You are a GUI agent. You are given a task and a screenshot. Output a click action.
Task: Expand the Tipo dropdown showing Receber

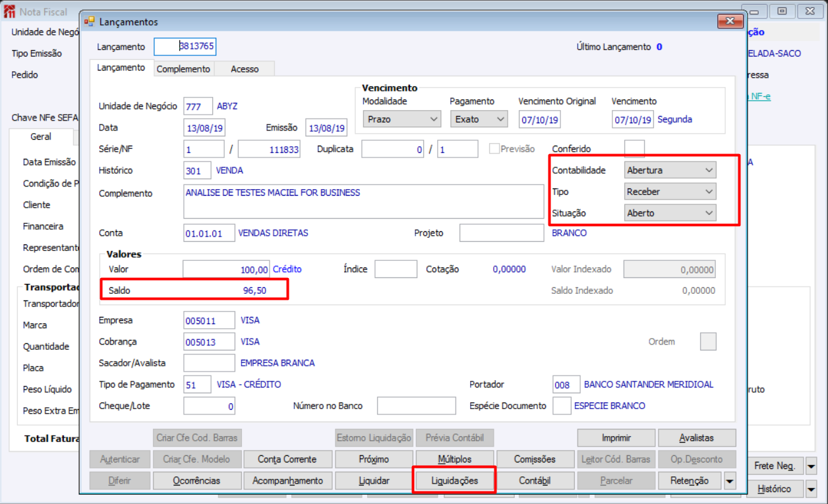[x=670, y=192]
